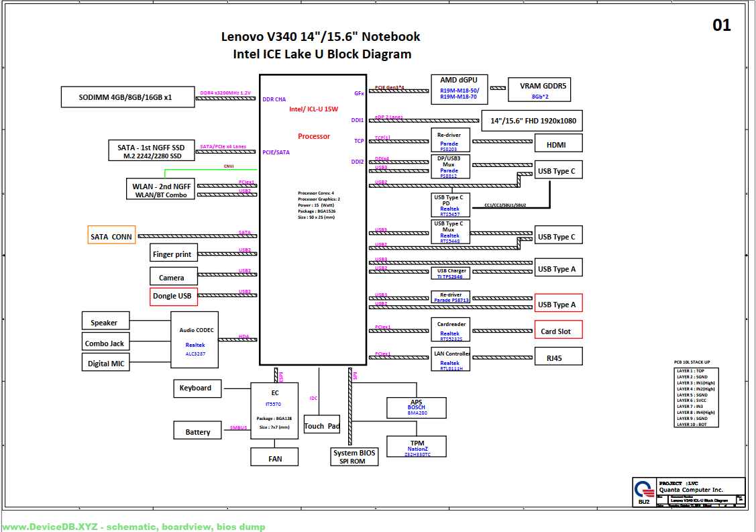Select the red "Dongle USB" block
The image size is (756, 532).
(174, 297)
